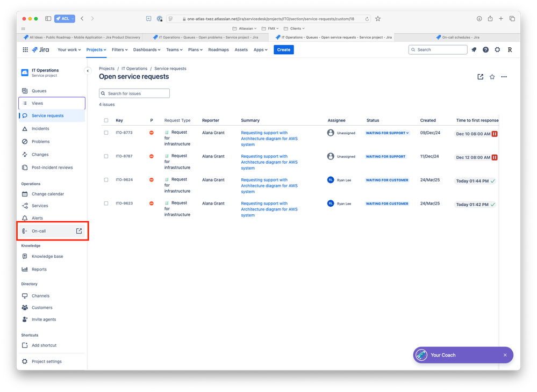Open ITO-8773 summary link
The height and width of the screenshot is (392, 537).
coord(269,139)
